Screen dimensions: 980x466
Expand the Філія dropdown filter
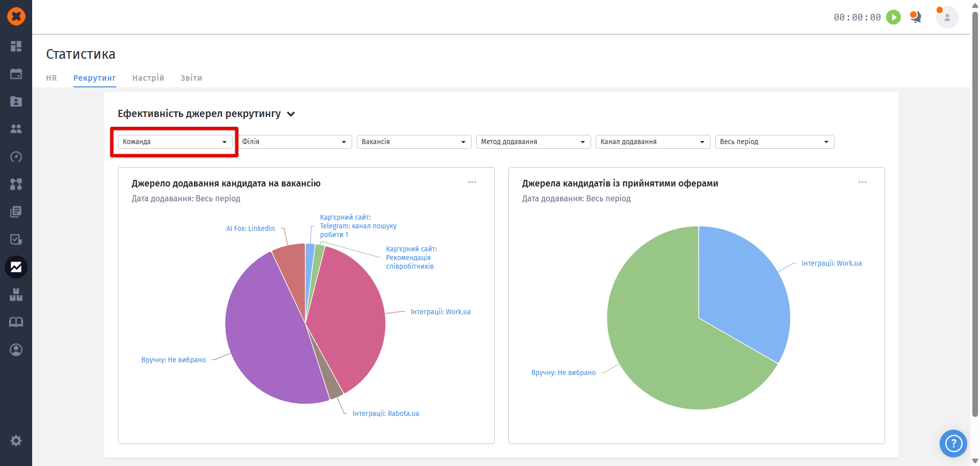pos(295,142)
